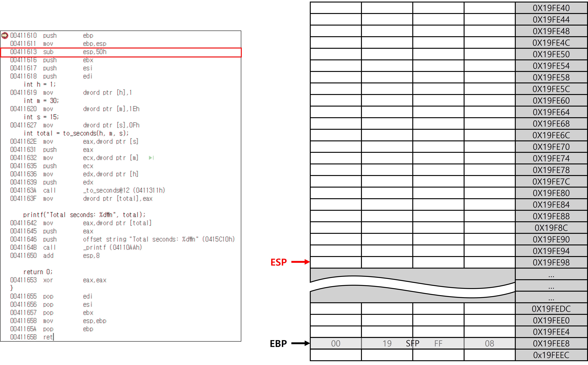Click the red ESP arrow pointer
The height and width of the screenshot is (365, 588).
(x=300, y=262)
